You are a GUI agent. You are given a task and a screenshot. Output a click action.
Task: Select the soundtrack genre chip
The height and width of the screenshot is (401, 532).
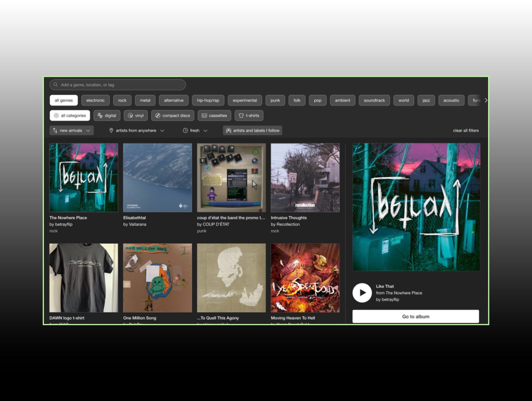coord(375,100)
